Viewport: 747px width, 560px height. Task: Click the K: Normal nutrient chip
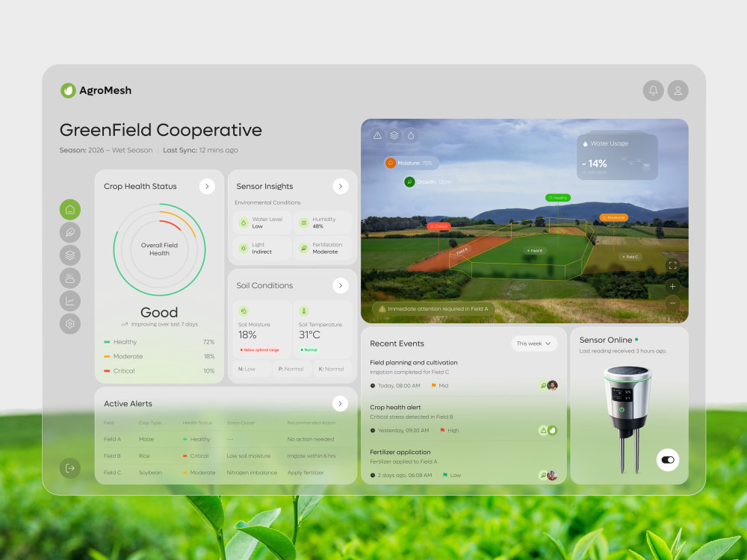pos(332,369)
